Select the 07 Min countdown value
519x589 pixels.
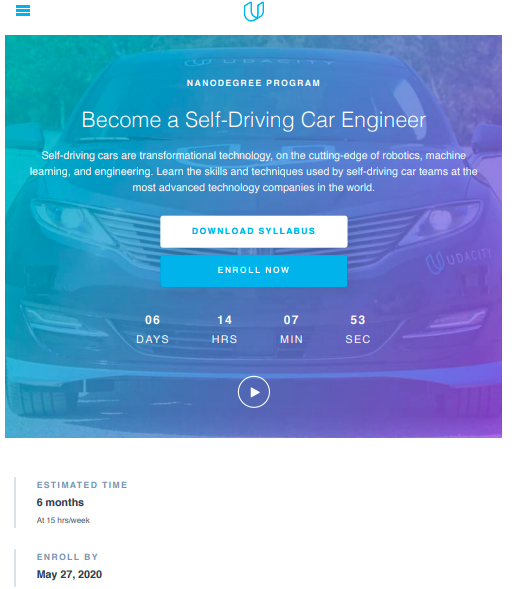[x=291, y=320]
